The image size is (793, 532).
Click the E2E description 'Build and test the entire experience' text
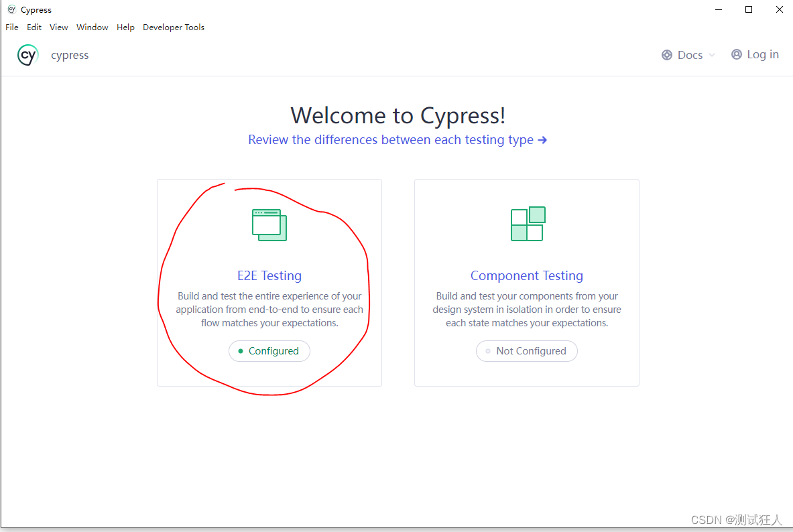coord(269,310)
